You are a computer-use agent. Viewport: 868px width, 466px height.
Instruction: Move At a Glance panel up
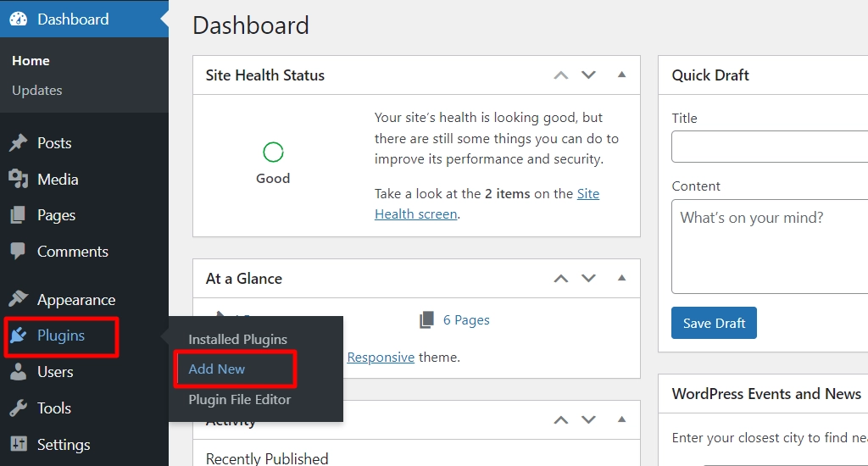(561, 279)
